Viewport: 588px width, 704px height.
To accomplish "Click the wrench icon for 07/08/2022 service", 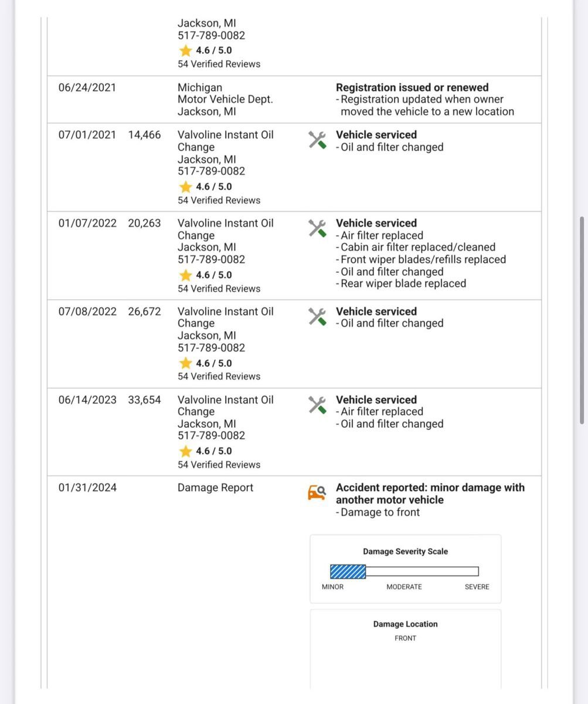I will [x=317, y=317].
